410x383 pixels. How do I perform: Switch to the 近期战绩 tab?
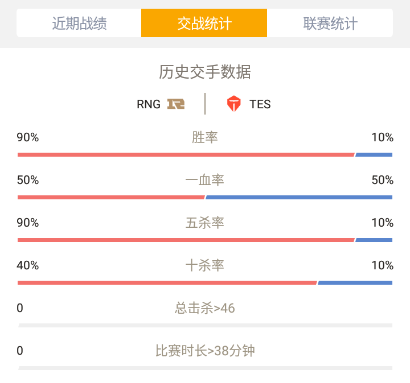(79, 23)
